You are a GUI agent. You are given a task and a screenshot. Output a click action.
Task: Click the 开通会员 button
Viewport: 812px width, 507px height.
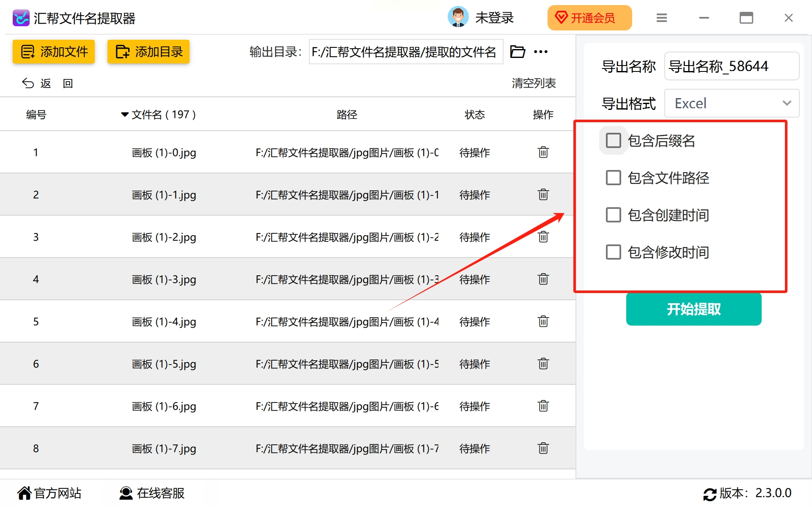[589, 18]
